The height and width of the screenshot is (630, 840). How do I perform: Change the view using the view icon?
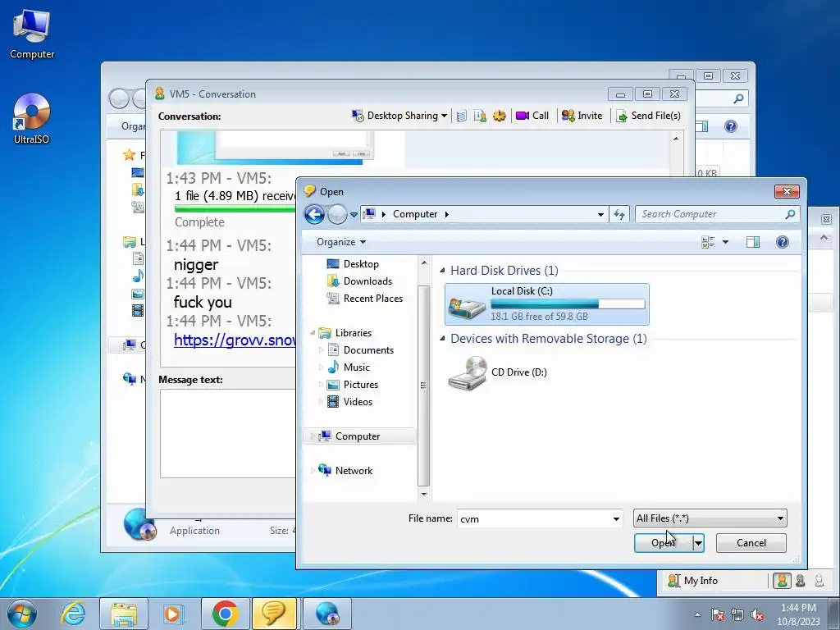coord(708,242)
